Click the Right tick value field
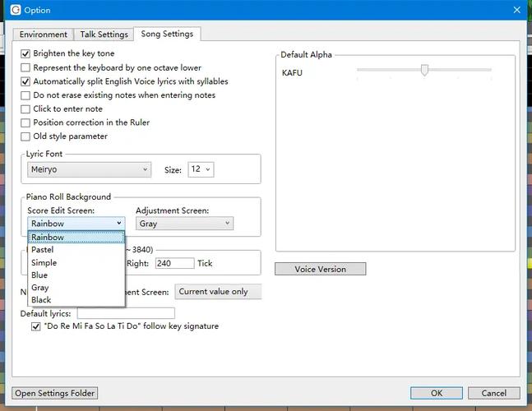Viewport: 532px width, 411px height. [x=175, y=263]
